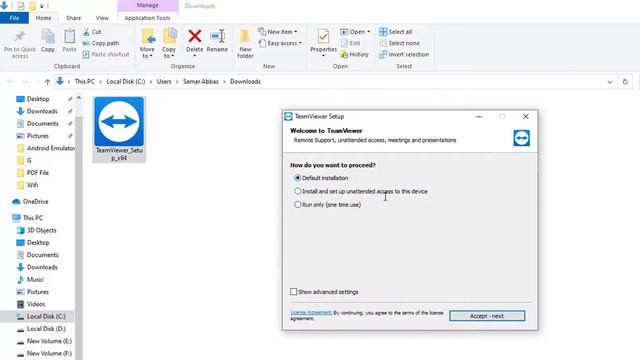The image size is (640, 360).
Task: Refresh the Downloads folder view
Action: [x=625, y=82]
